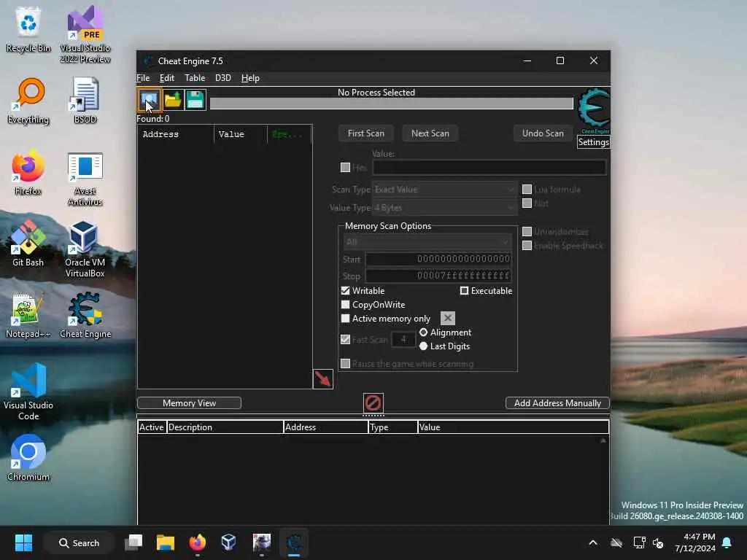
Task: Click the Windows Search box
Action: [79, 542]
